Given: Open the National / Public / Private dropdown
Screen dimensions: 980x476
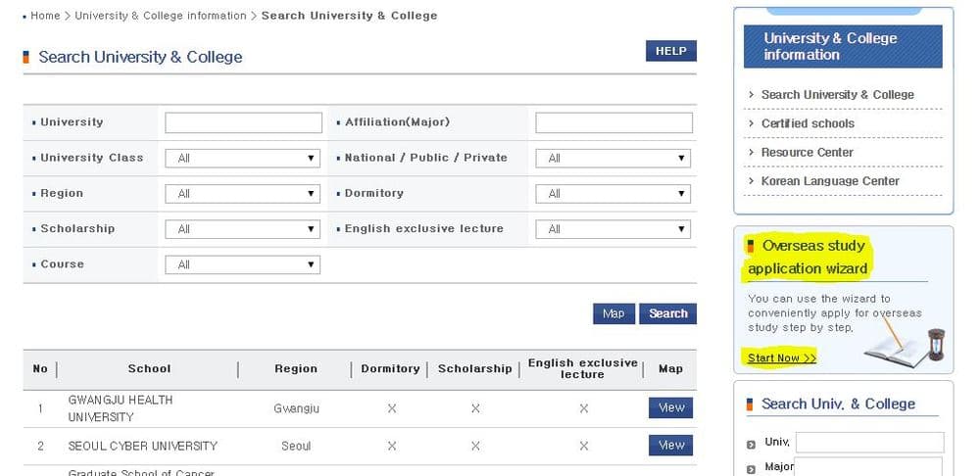Looking at the screenshot, I should pos(612,158).
